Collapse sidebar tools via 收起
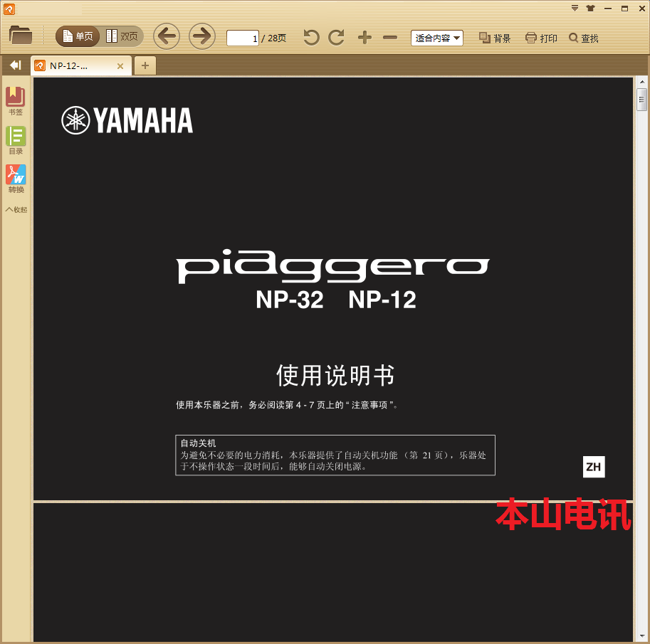 (x=16, y=210)
